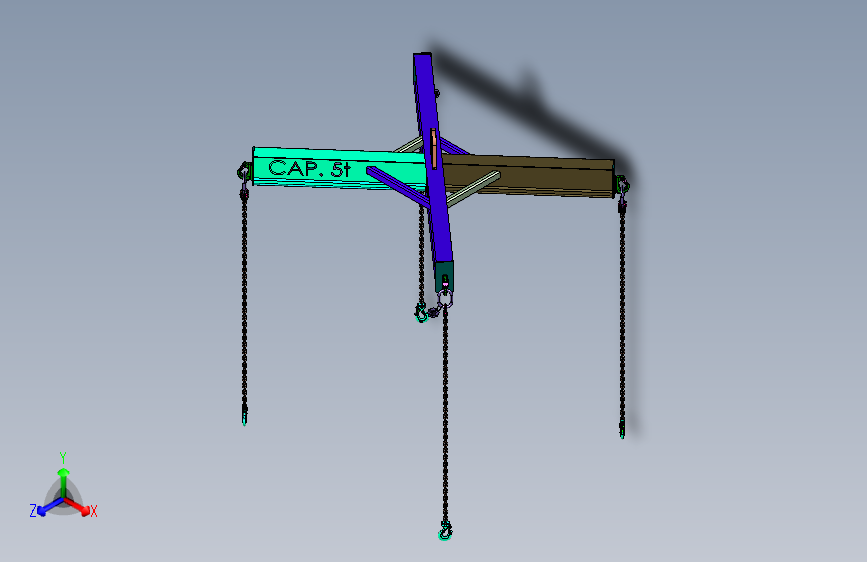Select the chain hanging from brown beam end
867x562 pixels.
click(622, 318)
